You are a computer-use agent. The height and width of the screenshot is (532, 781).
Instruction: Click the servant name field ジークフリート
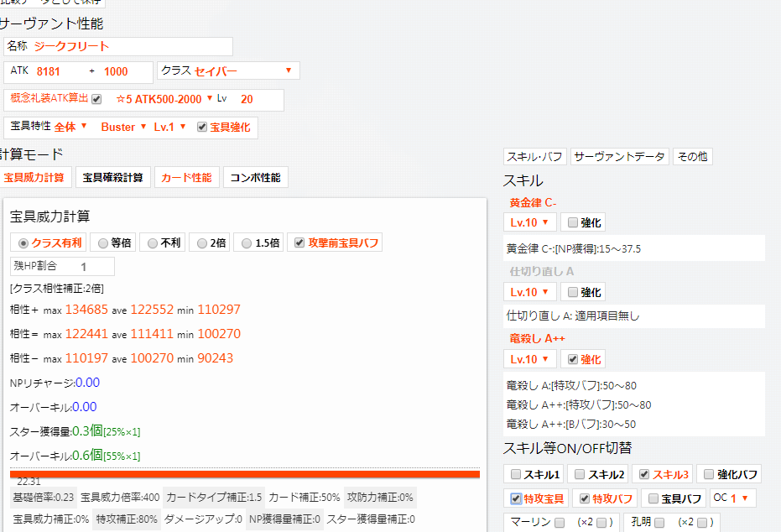[x=118, y=46]
